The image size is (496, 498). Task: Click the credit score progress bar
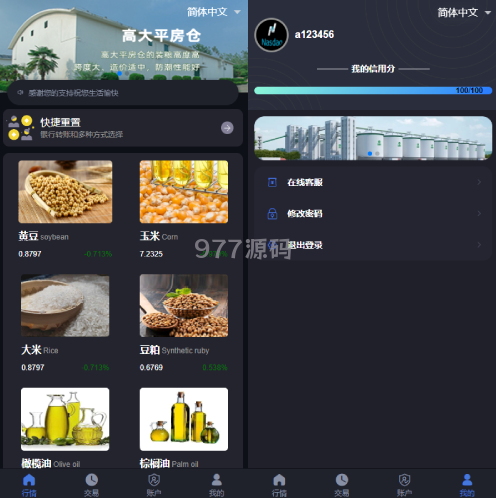pyautogui.click(x=373, y=90)
